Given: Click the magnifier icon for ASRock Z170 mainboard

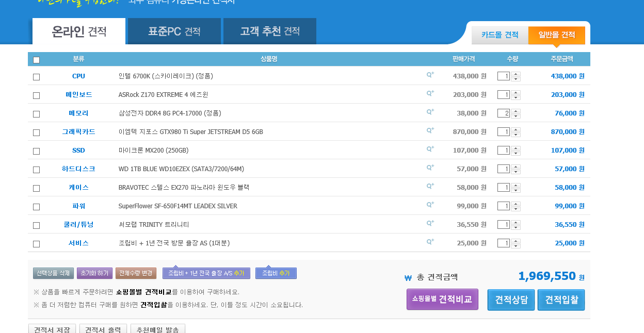Looking at the screenshot, I should tap(430, 94).
